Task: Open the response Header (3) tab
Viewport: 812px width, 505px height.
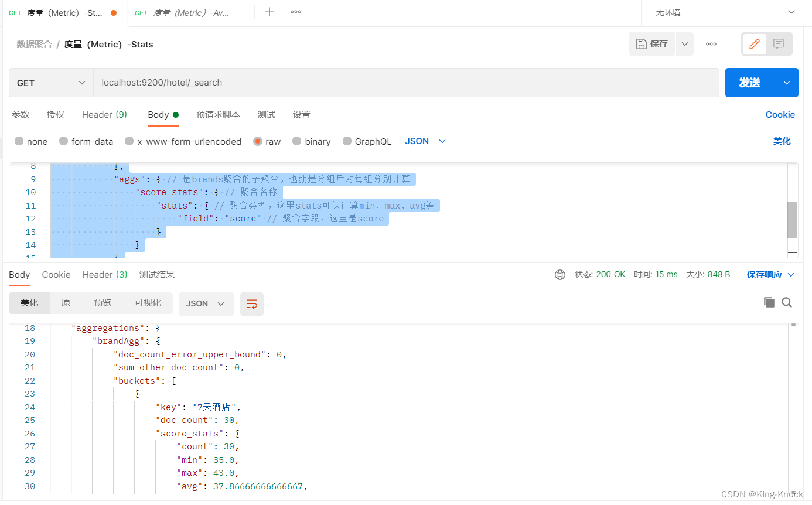Action: coord(105,275)
